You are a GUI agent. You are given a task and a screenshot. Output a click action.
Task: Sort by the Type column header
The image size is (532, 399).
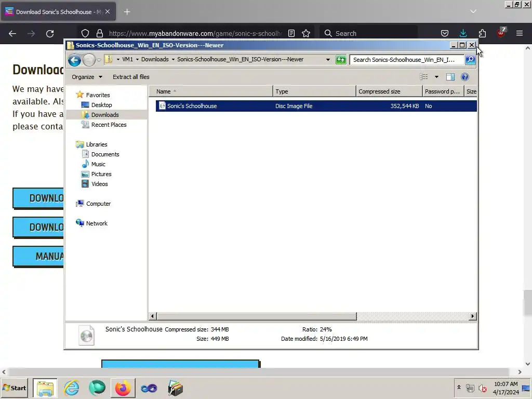(314, 91)
